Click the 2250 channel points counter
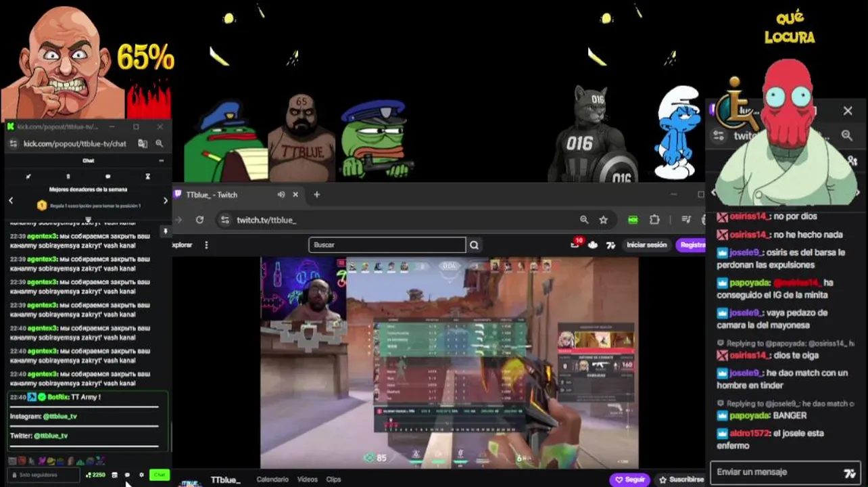The height and width of the screenshot is (487, 868). pyautogui.click(x=96, y=475)
